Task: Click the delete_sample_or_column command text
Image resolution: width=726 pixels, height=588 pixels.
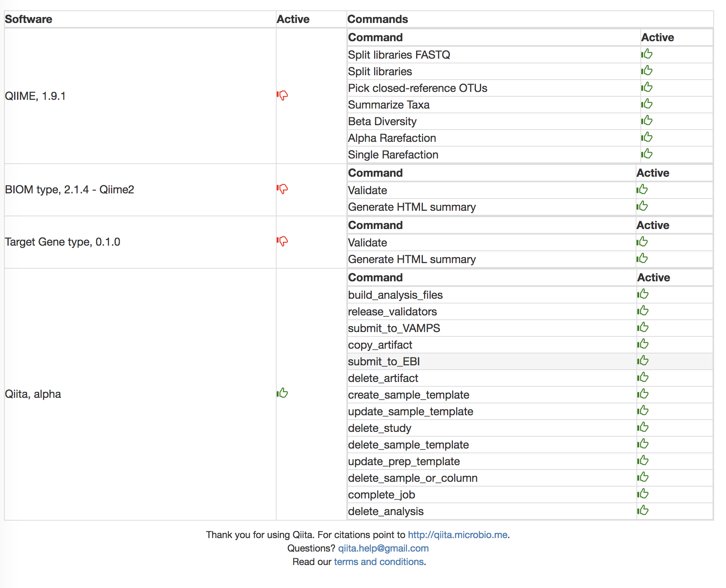Action: (413, 478)
